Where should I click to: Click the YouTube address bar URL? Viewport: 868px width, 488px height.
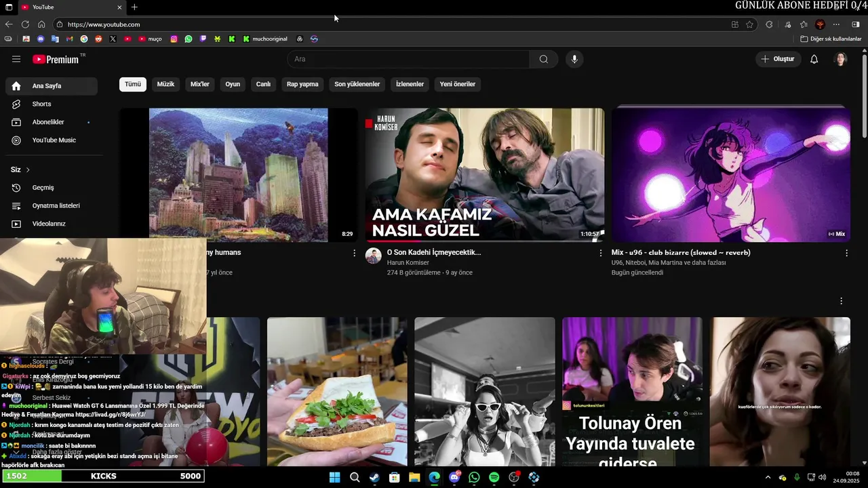pyautogui.click(x=104, y=24)
